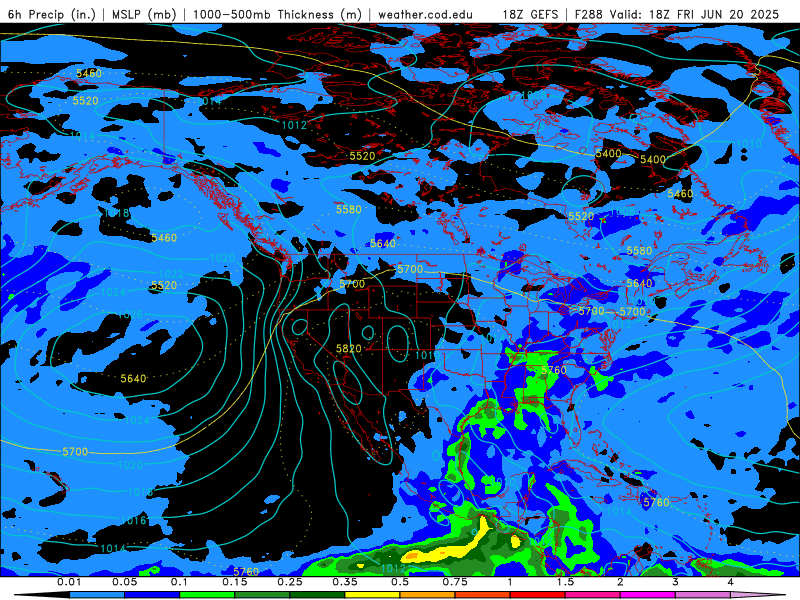Click the light purple 3 inch legend swatch

point(703,595)
